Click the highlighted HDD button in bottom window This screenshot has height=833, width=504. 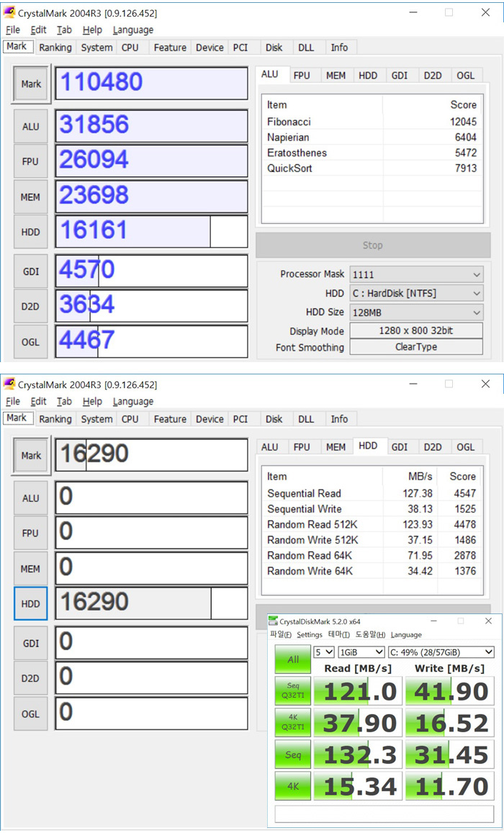pyautogui.click(x=30, y=603)
